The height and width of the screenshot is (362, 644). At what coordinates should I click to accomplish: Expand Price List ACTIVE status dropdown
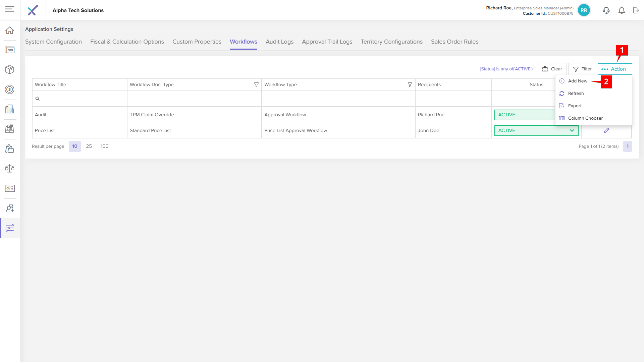[x=572, y=130]
